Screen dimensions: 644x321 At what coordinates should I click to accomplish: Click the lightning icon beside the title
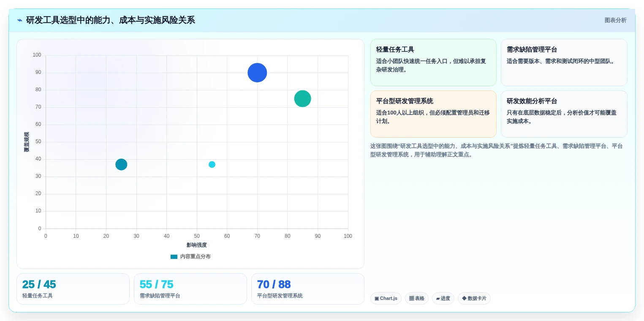pos(20,20)
